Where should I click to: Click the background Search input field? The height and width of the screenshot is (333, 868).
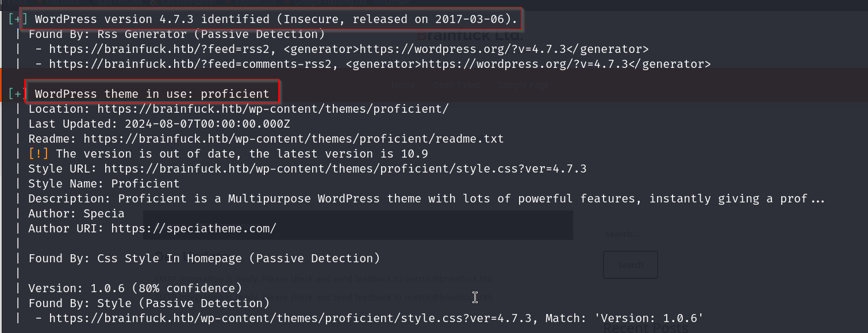627,235
